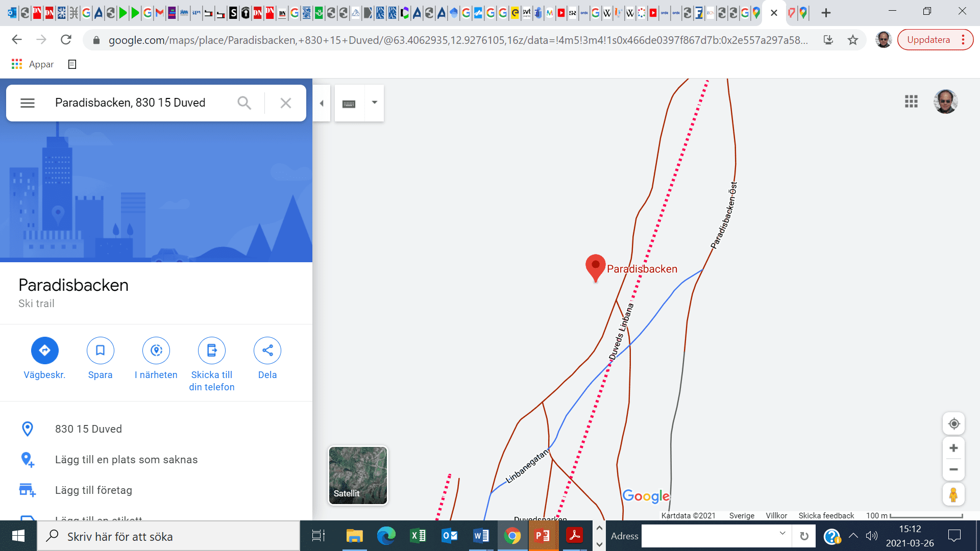Zoom out the map with minus button
Image resolution: width=980 pixels, height=551 pixels.
[x=953, y=469]
